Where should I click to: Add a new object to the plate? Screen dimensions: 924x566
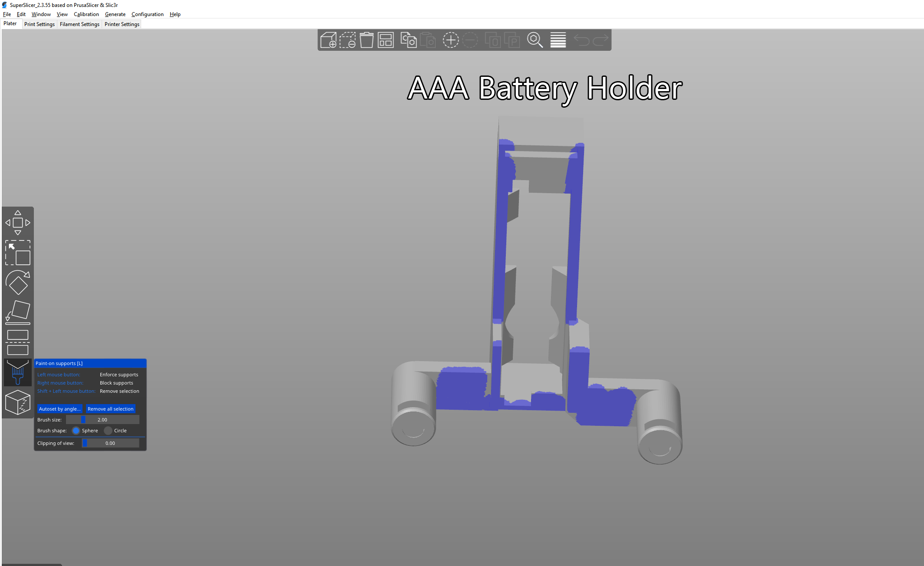[x=328, y=40]
